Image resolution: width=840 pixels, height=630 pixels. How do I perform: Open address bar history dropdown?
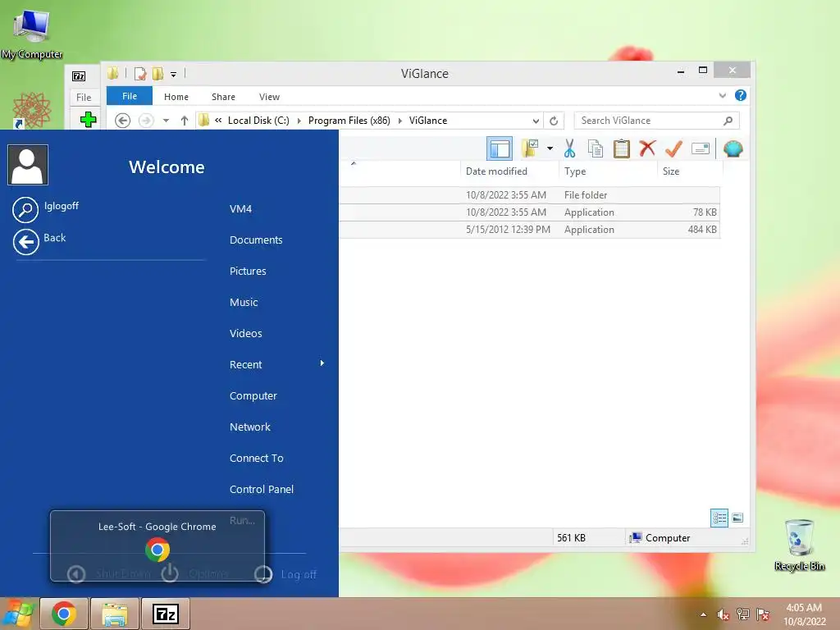coord(536,121)
